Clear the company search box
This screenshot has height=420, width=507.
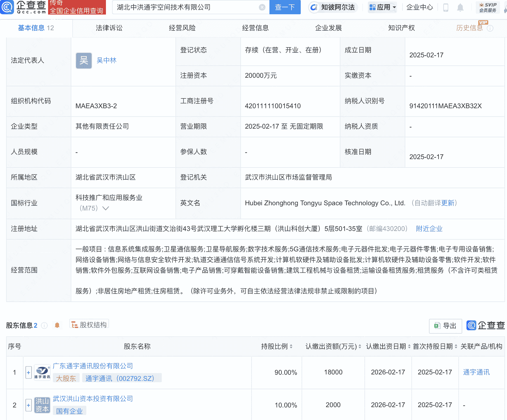pyautogui.click(x=261, y=7)
